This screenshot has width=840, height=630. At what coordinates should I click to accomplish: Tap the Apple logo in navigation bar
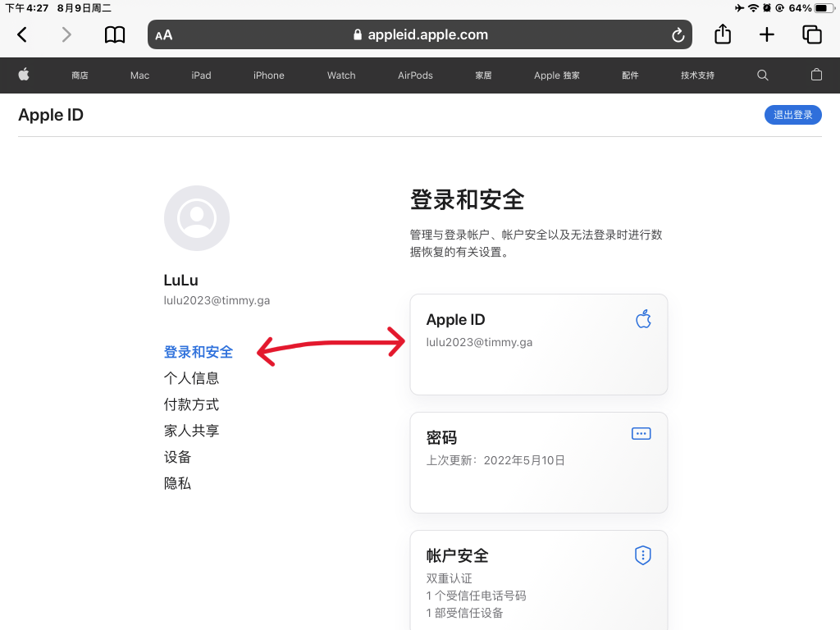pyautogui.click(x=24, y=75)
